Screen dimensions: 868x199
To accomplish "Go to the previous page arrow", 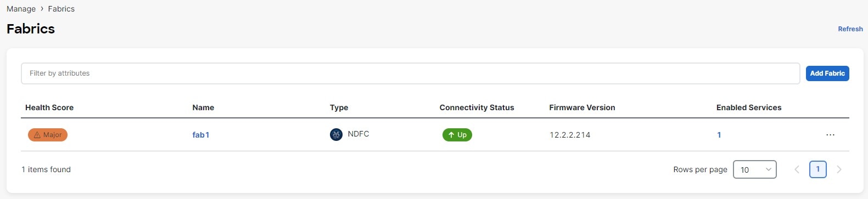I will click(x=797, y=169).
